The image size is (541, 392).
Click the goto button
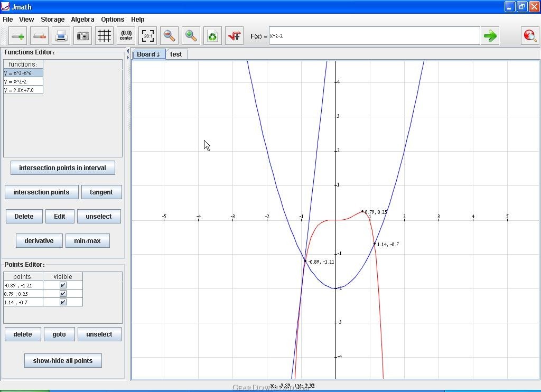tap(59, 334)
